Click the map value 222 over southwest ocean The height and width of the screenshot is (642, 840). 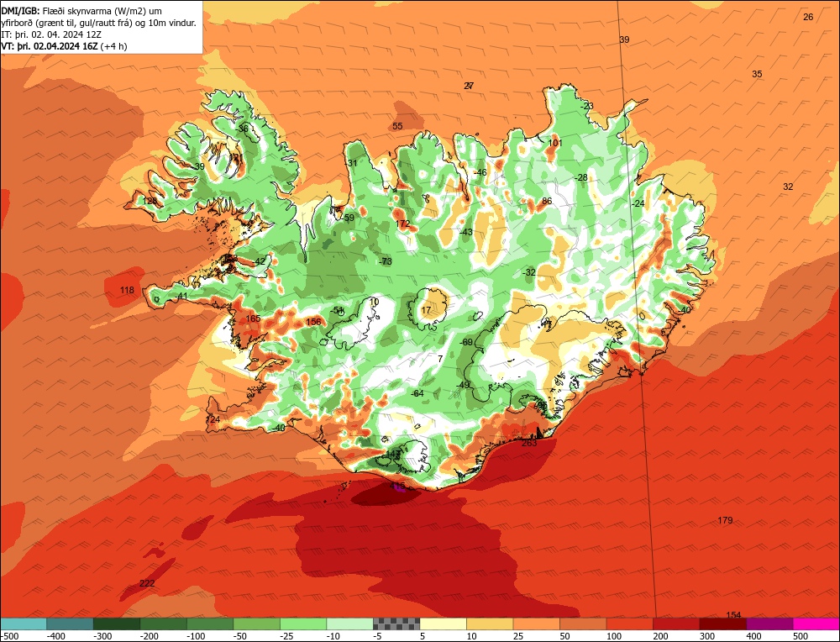(x=147, y=583)
